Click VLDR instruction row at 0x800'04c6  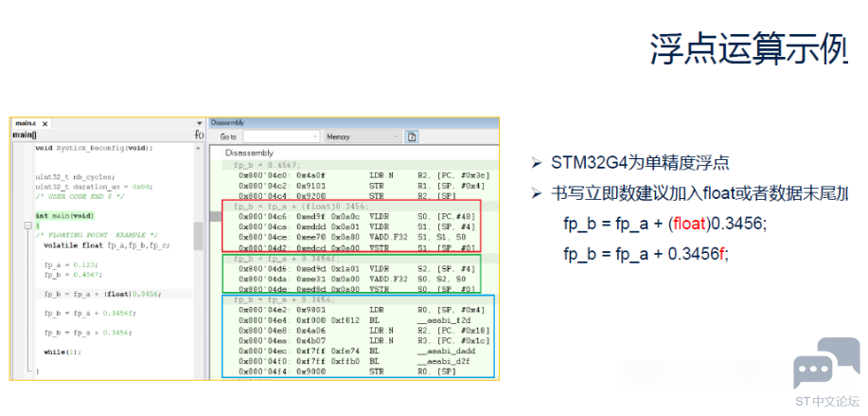tap(357, 217)
